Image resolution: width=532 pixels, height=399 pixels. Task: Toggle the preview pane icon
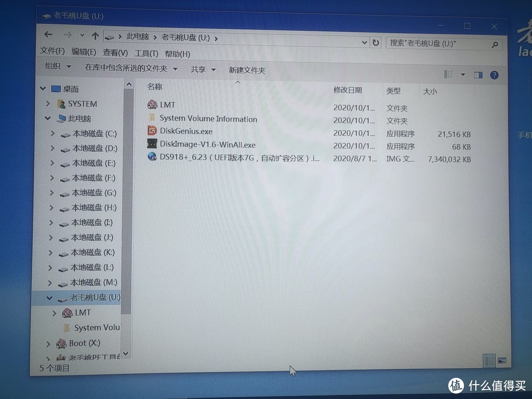pyautogui.click(x=478, y=75)
